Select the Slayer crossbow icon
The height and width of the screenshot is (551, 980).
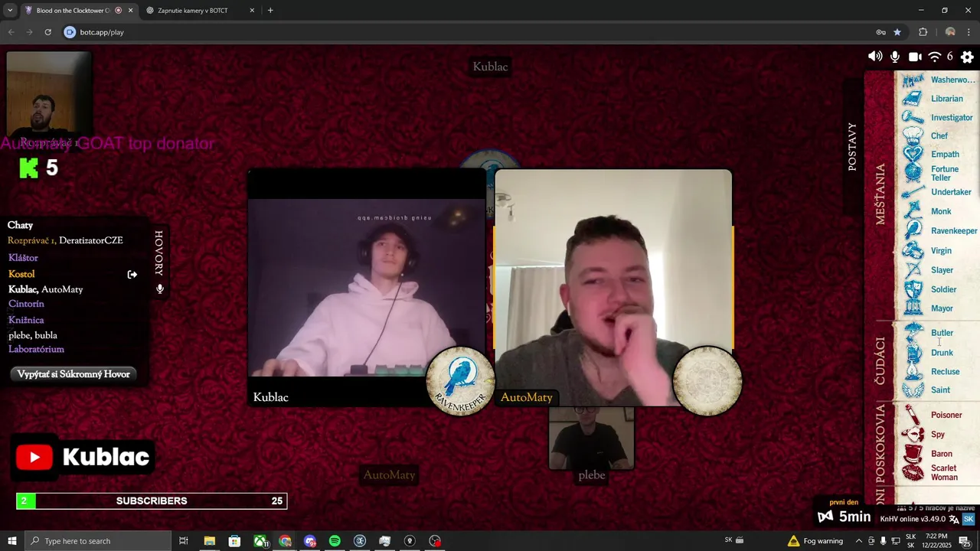[x=913, y=270]
